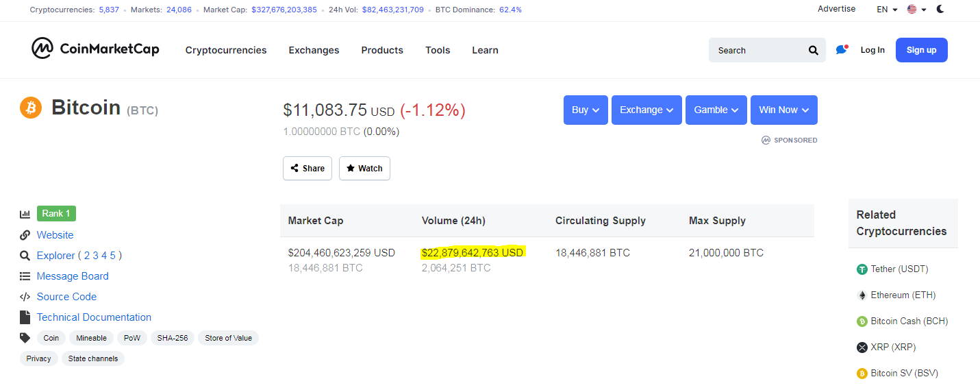This screenshot has width=980, height=390.
Task: Click the Bitcoin orange logo icon
Action: [31, 108]
